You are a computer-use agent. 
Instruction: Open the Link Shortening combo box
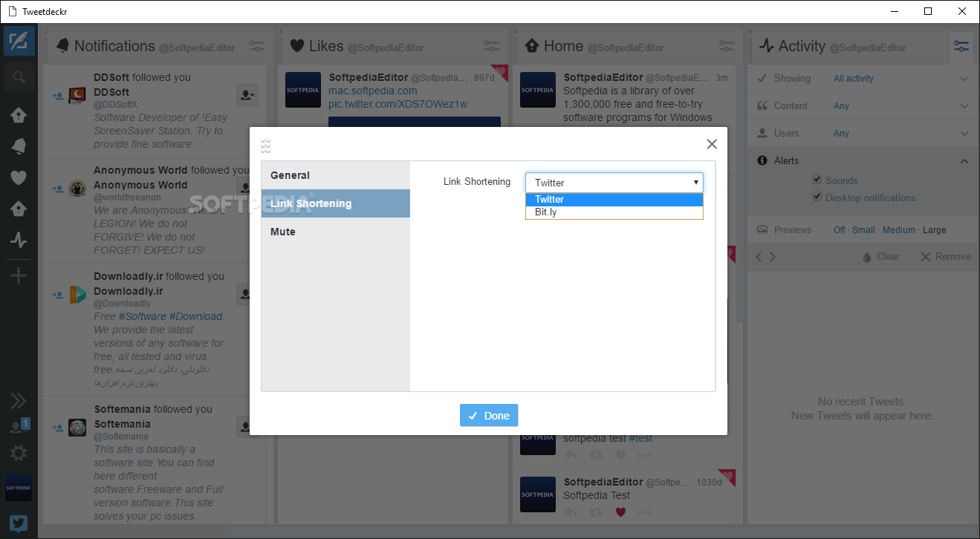[x=614, y=183]
